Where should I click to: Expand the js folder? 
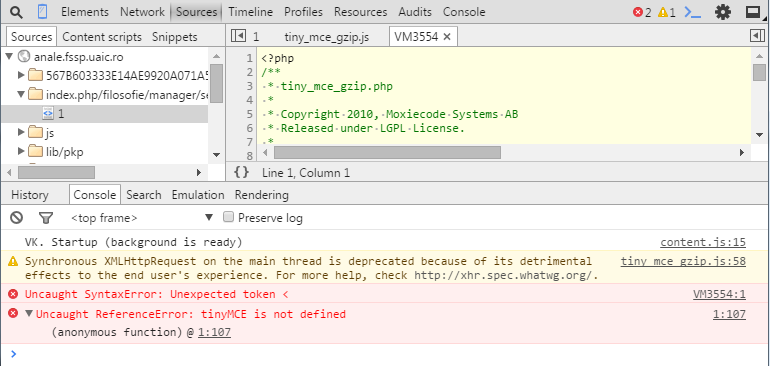tap(21, 132)
